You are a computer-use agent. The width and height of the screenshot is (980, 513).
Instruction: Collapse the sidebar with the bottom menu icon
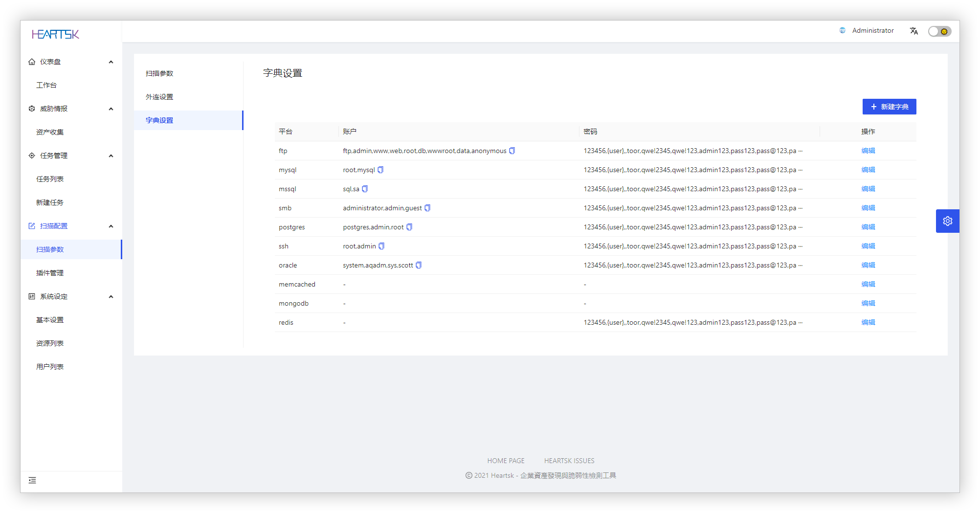(32, 480)
